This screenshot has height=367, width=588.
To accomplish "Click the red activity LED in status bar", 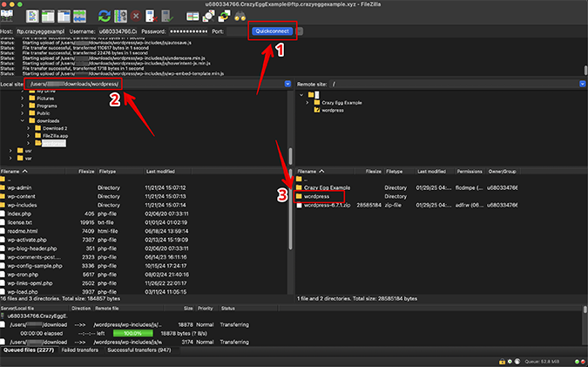I will click(x=583, y=362).
